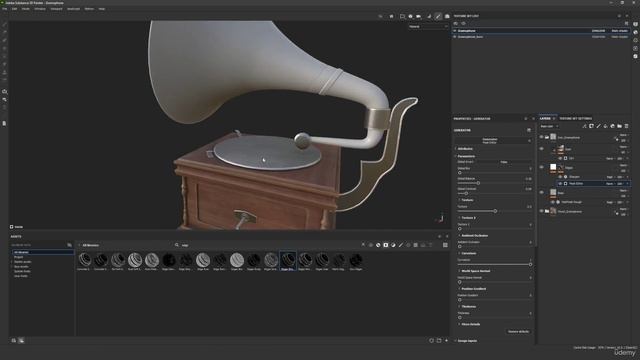Open the Material display mode dropdown
Screen dimensions: 640x360
pyautogui.click(x=428, y=27)
